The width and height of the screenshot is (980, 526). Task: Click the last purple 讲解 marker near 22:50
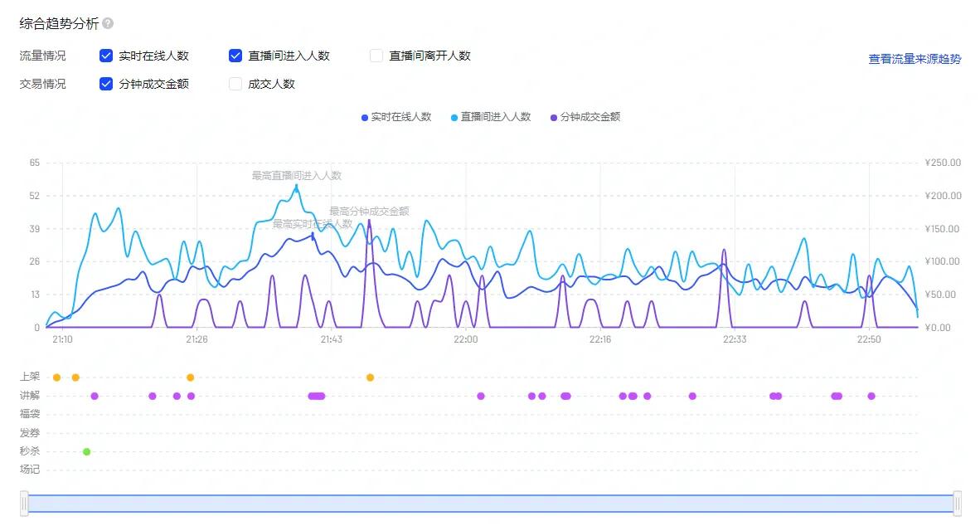click(x=871, y=396)
